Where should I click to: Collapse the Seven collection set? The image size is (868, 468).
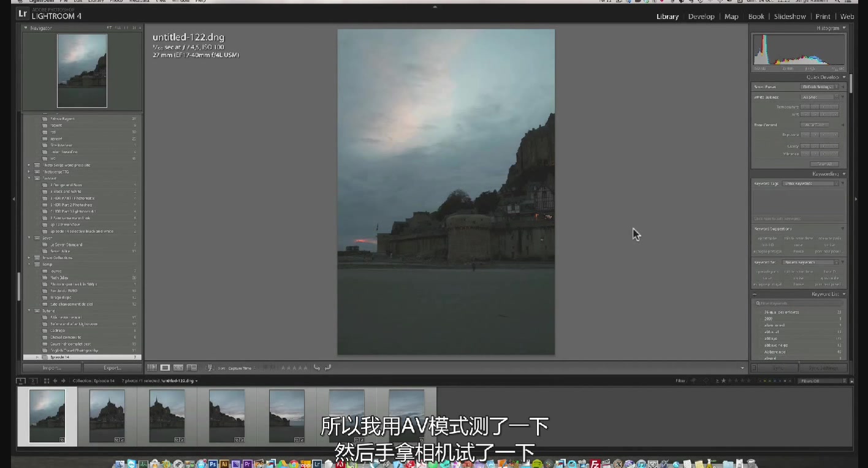click(x=29, y=238)
